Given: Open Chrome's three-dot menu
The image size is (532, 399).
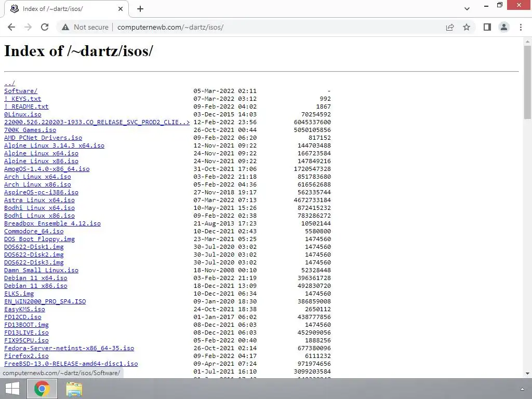Looking at the screenshot, I should [x=521, y=27].
